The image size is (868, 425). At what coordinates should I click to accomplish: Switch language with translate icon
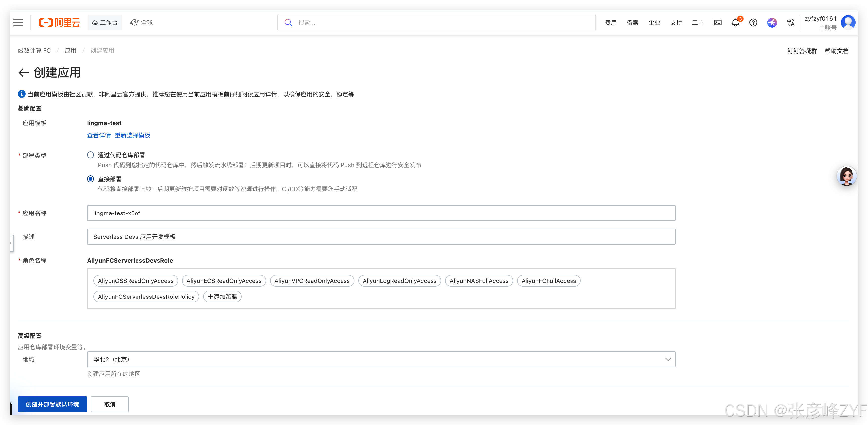[791, 22]
